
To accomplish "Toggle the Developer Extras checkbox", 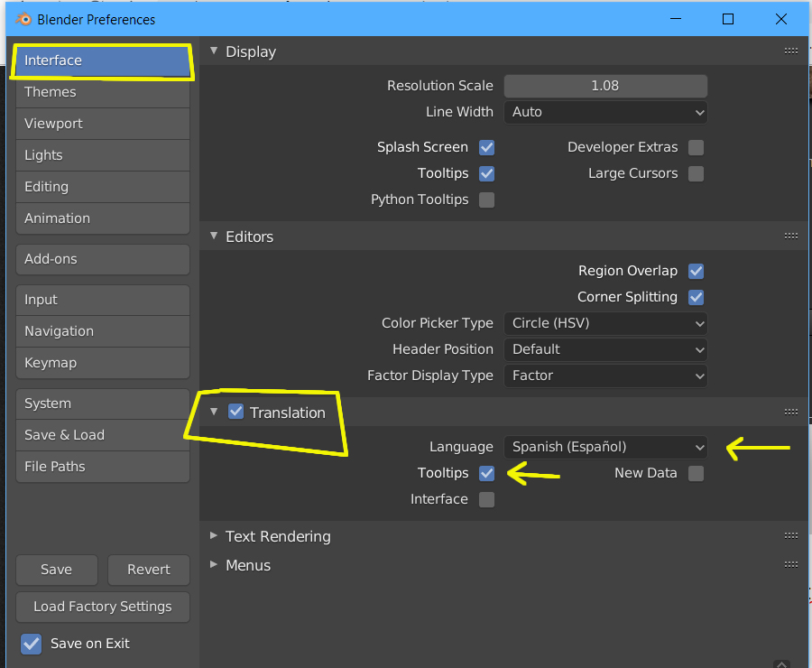I will click(x=696, y=147).
